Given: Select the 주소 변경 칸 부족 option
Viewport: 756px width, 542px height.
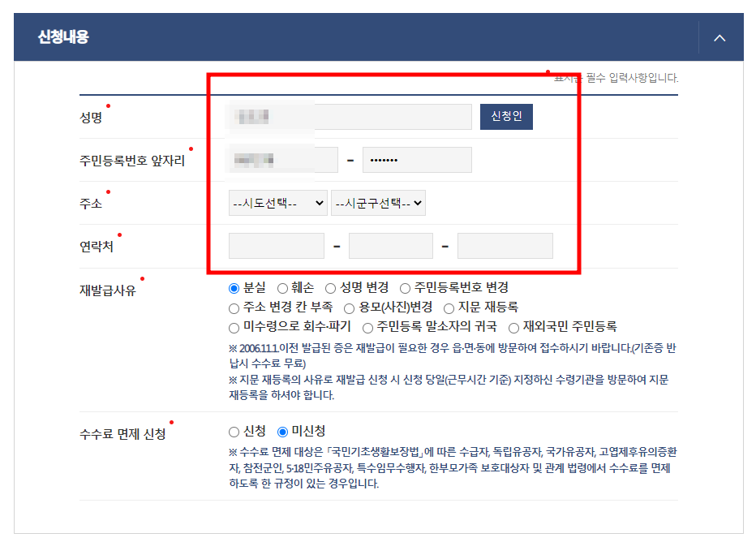Looking at the screenshot, I should pos(234,308).
